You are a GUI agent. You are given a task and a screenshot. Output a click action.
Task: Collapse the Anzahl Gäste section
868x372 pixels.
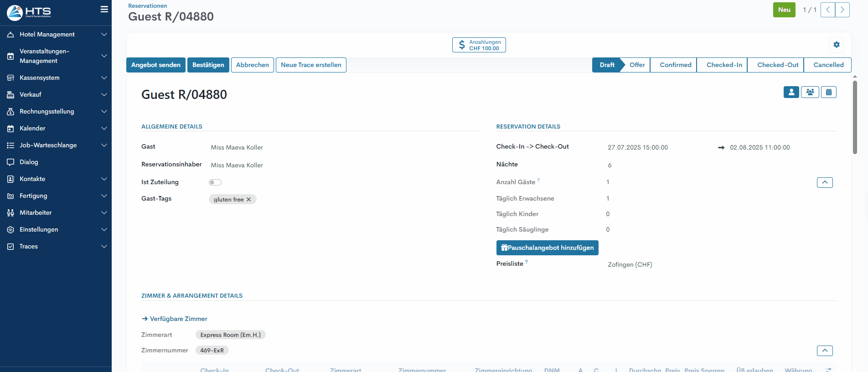824,182
